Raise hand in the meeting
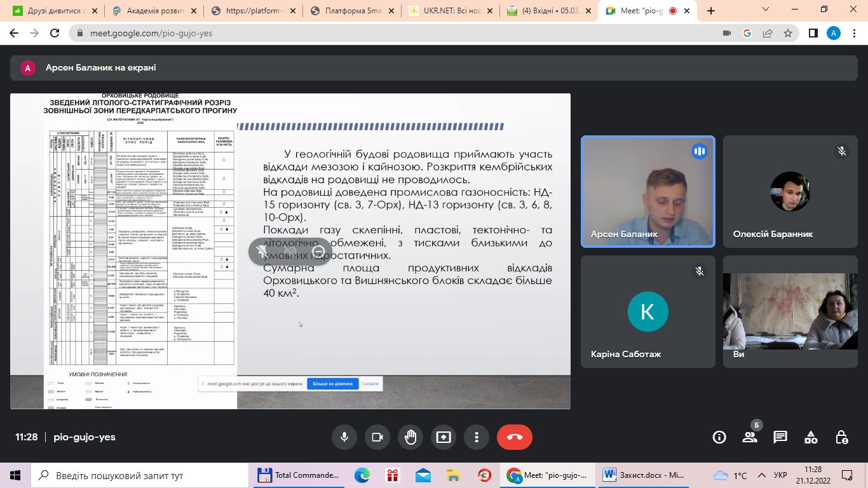This screenshot has width=868, height=488. click(410, 437)
